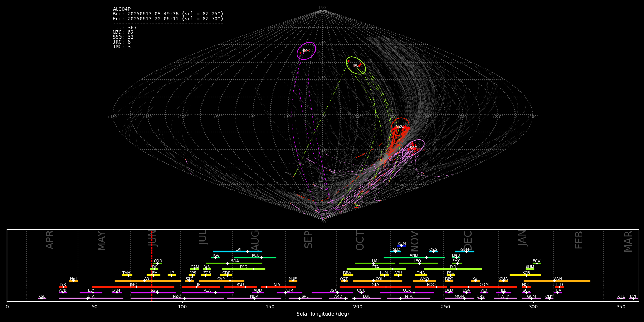
Task: Click the SEP month label
Action: tap(309, 239)
